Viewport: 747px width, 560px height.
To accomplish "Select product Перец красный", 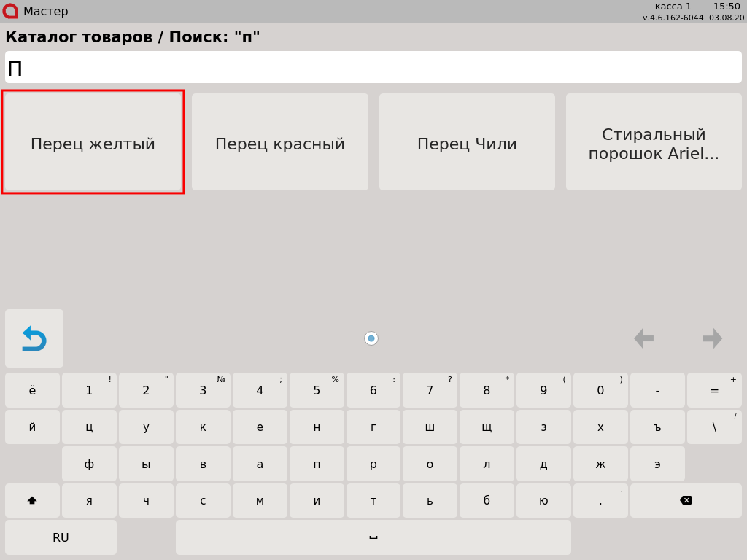I will (280, 142).
